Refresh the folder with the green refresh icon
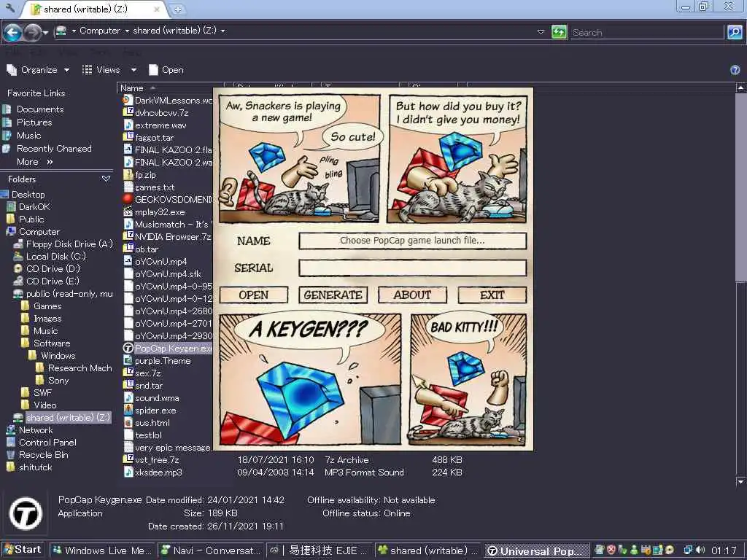 pos(558,32)
